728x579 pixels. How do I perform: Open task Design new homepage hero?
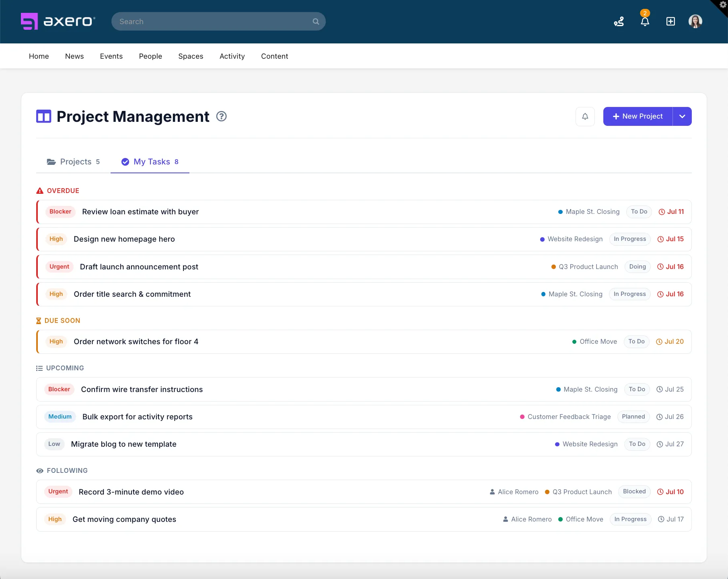(x=124, y=239)
